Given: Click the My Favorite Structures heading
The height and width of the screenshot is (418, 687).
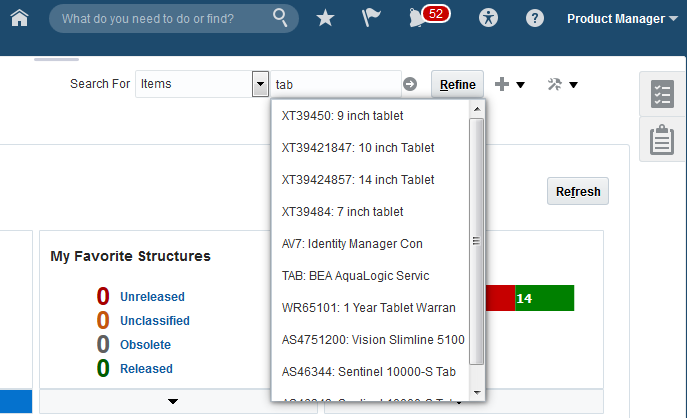Looking at the screenshot, I should coord(131,256).
